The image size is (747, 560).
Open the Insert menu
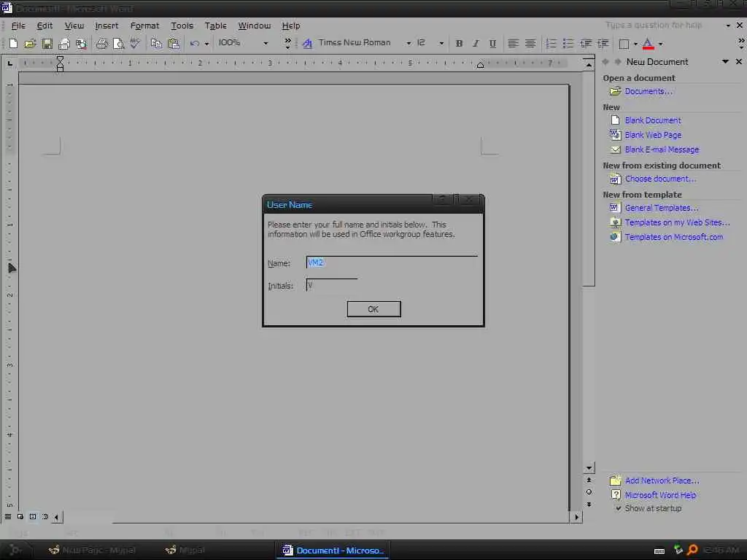click(x=107, y=26)
